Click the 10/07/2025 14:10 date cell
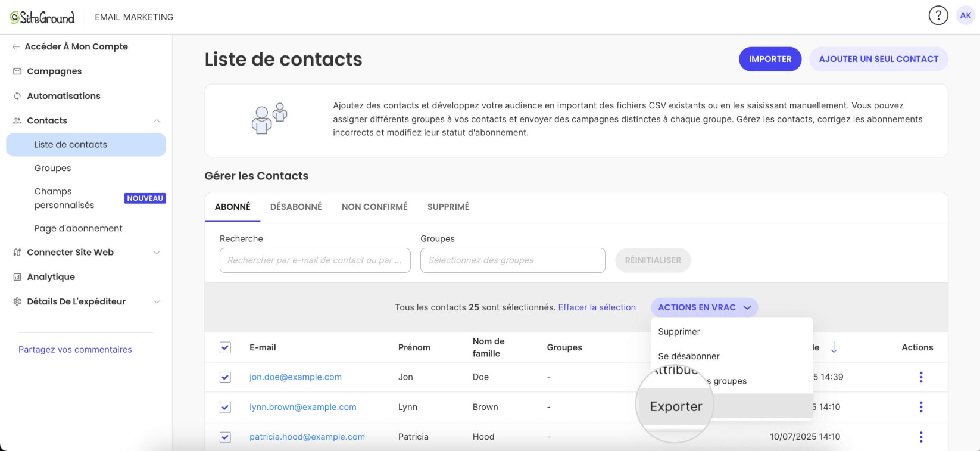980x451 pixels. pos(805,437)
